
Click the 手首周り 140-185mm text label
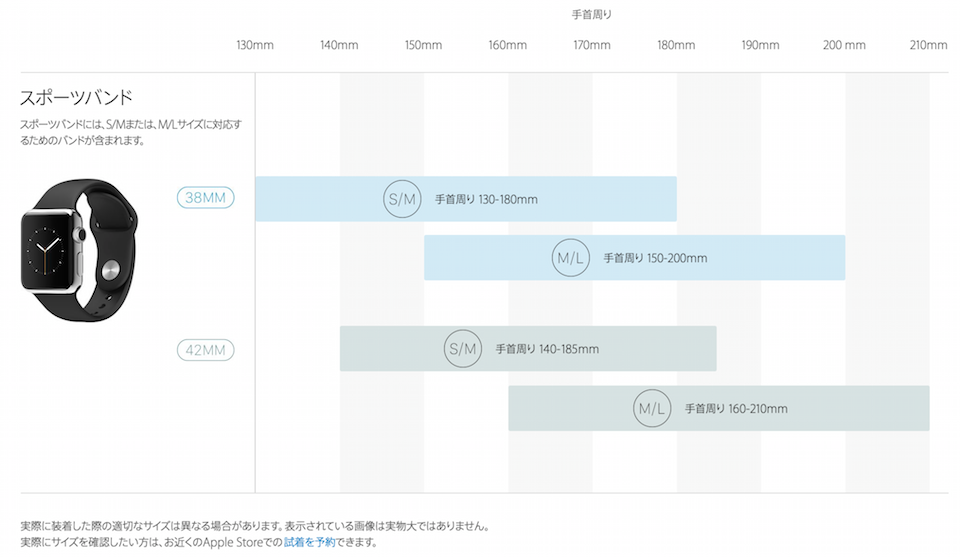click(x=547, y=350)
